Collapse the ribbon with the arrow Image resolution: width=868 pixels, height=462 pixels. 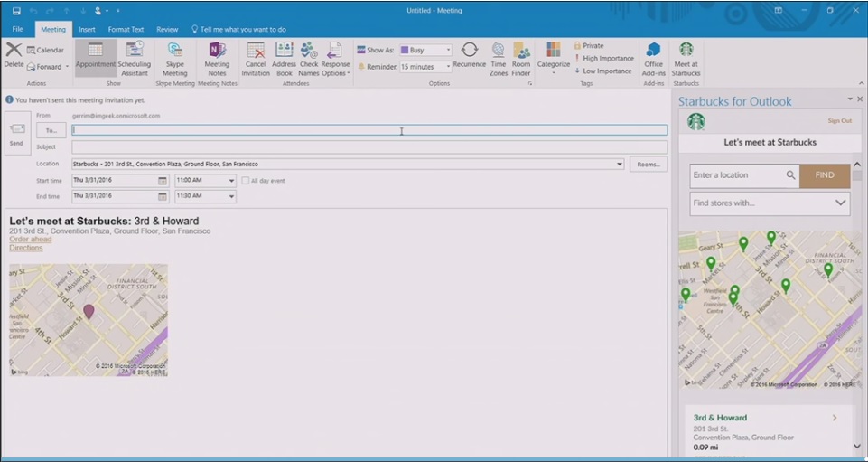tap(861, 83)
